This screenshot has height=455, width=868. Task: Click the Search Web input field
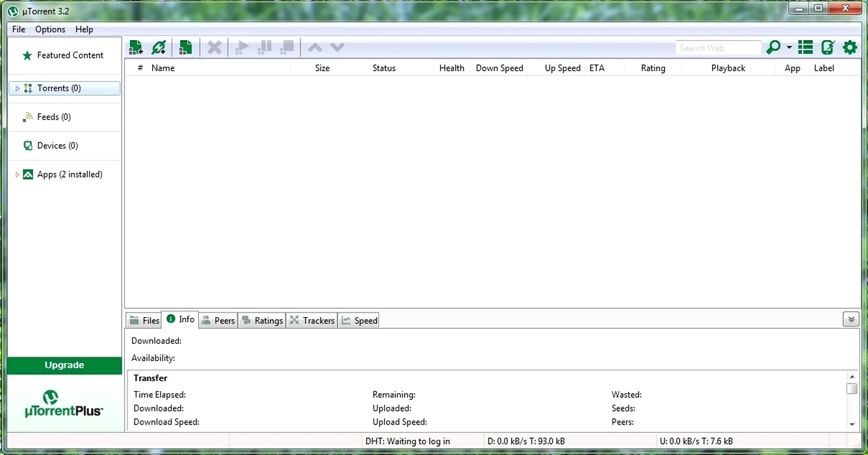(x=718, y=48)
